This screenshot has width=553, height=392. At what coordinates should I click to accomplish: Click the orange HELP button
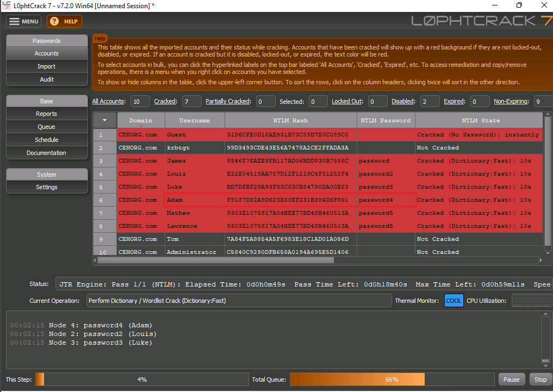(x=64, y=21)
